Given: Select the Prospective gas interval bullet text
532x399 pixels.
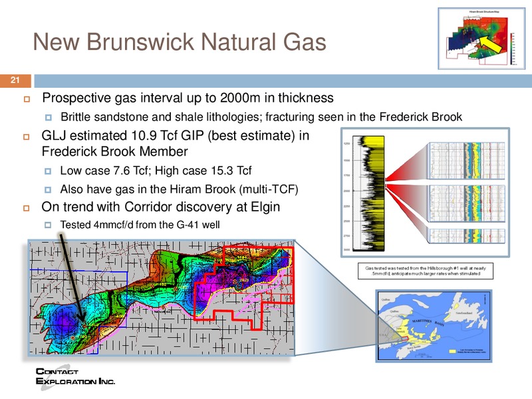Looking at the screenshot, I should pos(188,98).
